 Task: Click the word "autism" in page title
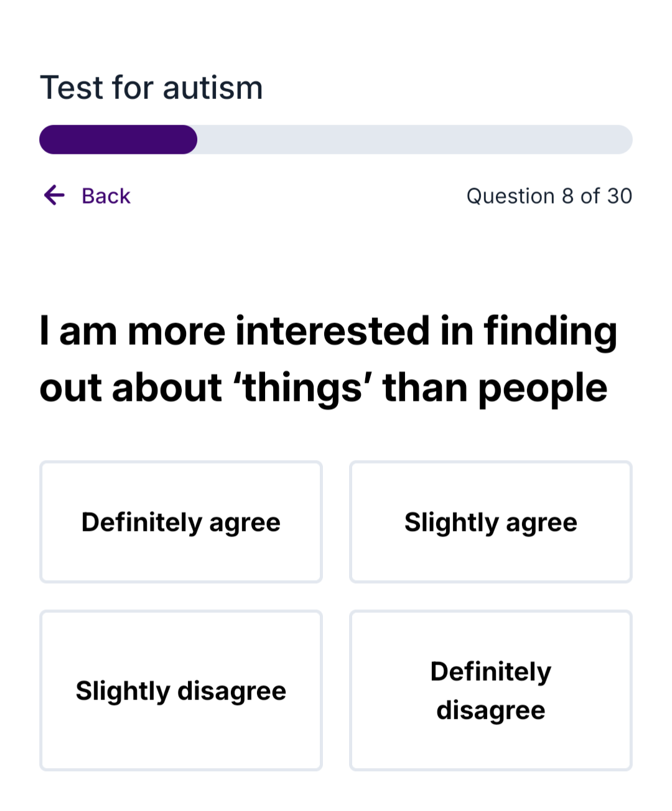213,88
